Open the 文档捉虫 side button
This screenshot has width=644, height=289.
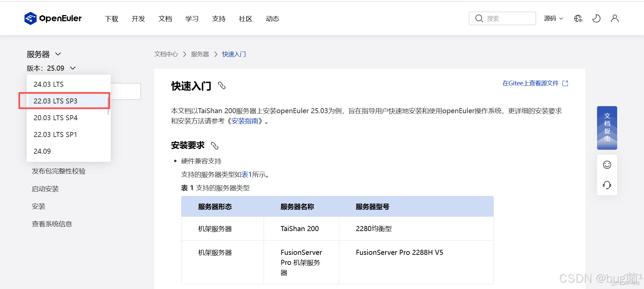point(607,128)
